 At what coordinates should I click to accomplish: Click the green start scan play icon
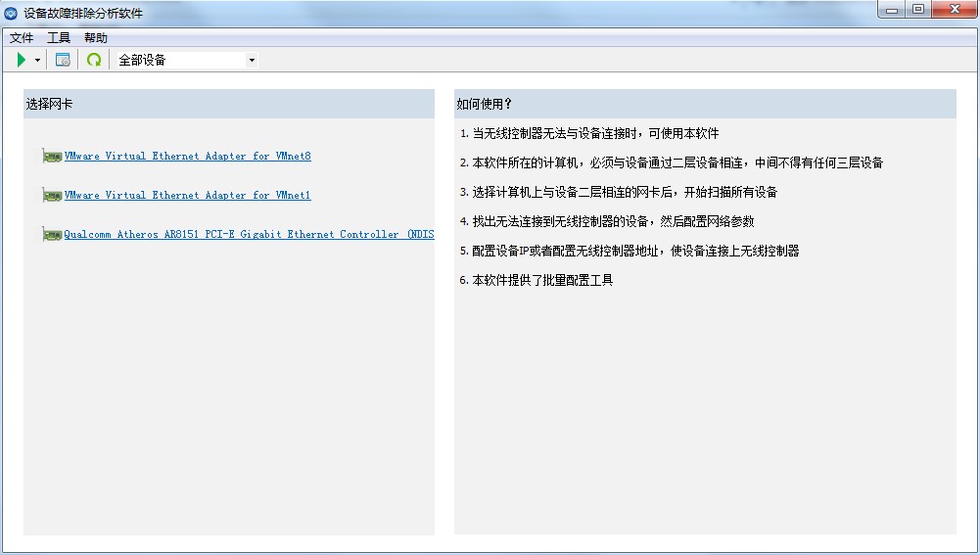[x=22, y=60]
